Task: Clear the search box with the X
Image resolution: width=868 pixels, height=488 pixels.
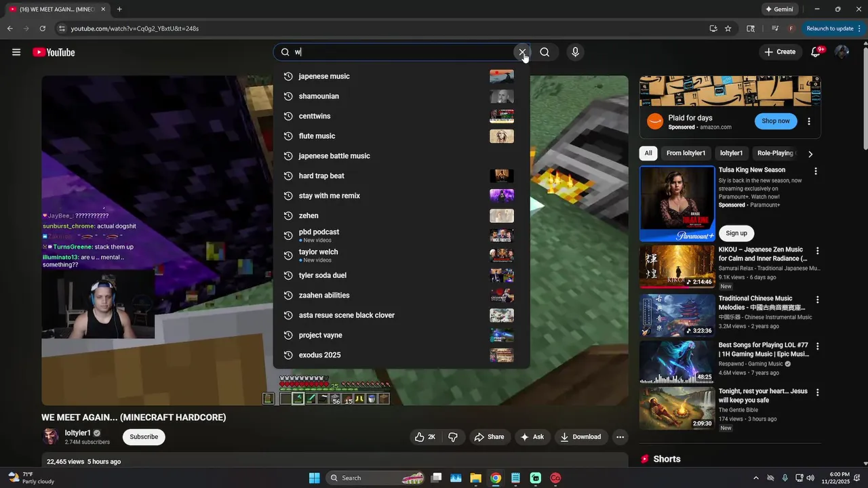Action: point(522,52)
